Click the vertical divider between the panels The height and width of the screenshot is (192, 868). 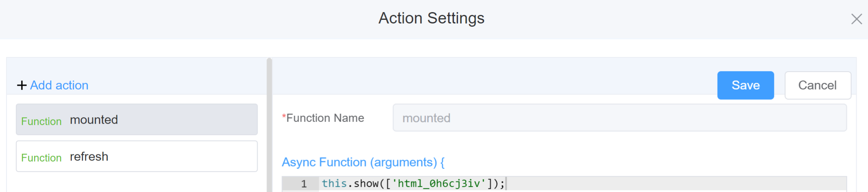(269, 126)
